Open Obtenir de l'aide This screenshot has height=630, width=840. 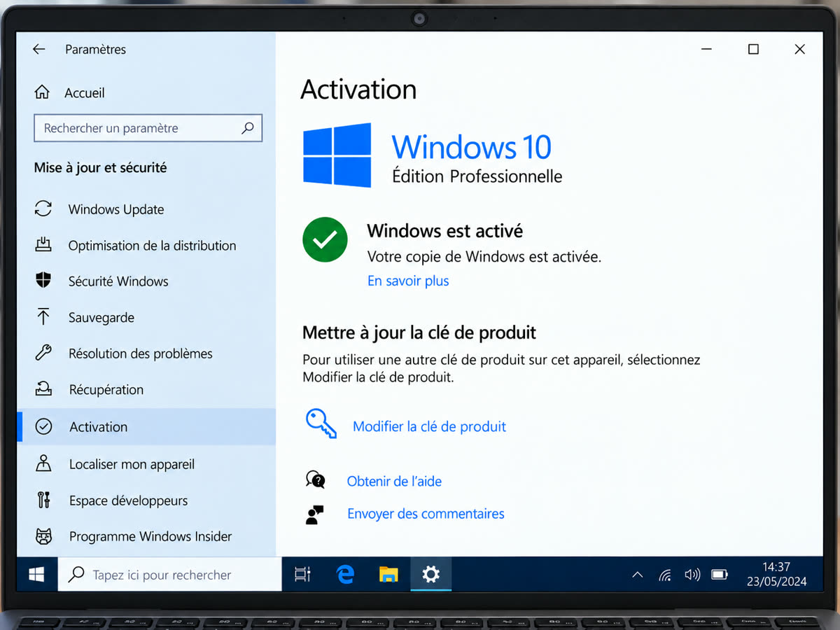click(x=394, y=481)
